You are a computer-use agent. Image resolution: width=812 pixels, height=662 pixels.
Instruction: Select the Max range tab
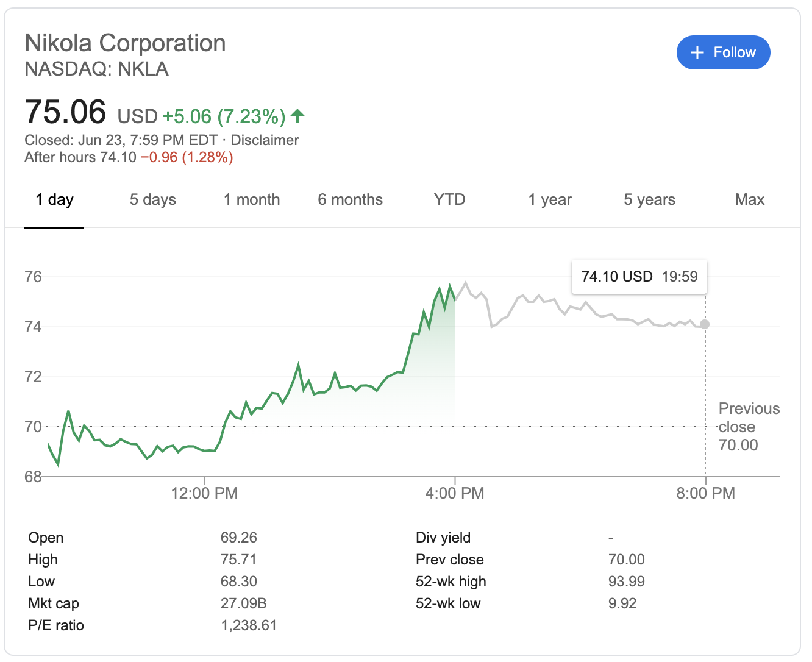[749, 200]
